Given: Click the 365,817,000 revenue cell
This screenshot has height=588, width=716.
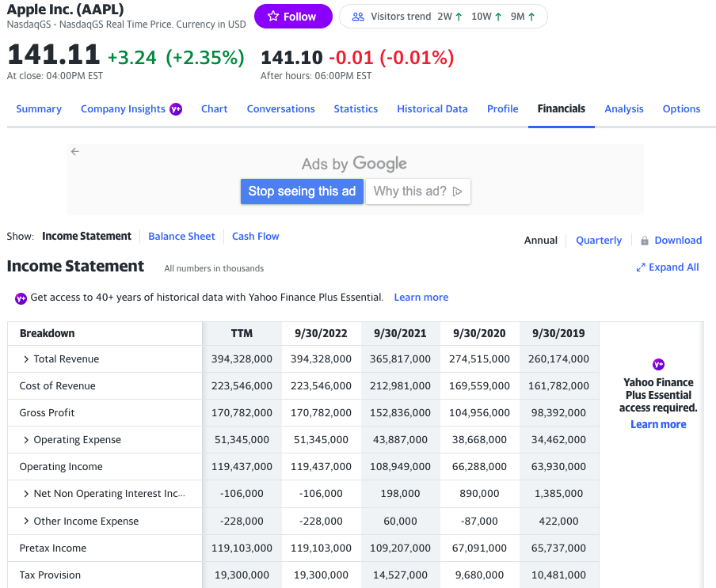Looking at the screenshot, I should click(400, 359).
